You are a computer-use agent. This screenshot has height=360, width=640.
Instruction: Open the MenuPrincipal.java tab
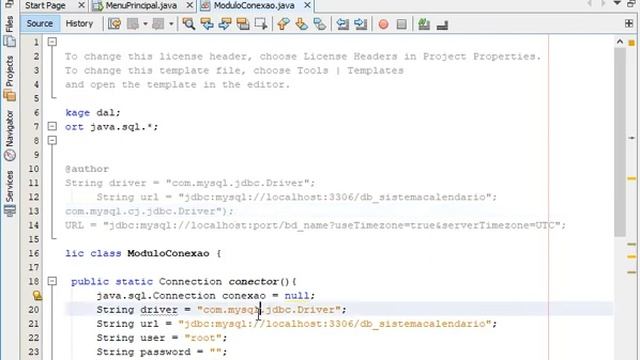click(x=141, y=5)
